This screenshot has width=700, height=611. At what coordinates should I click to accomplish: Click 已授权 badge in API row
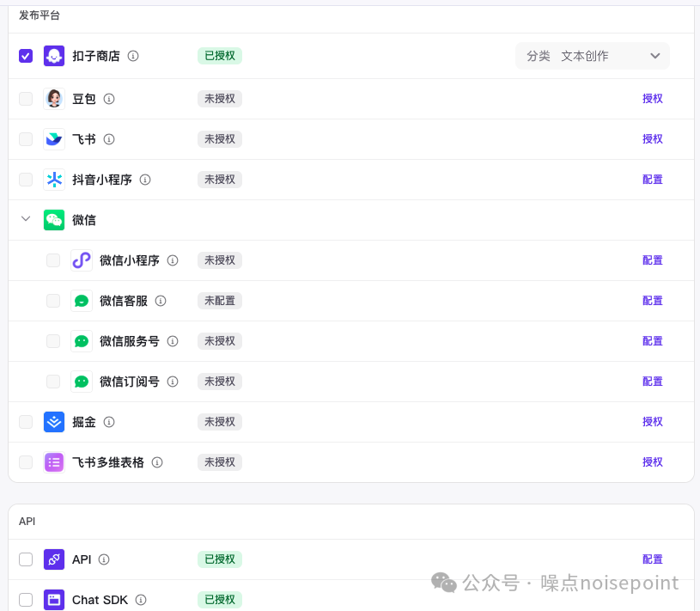(x=220, y=559)
